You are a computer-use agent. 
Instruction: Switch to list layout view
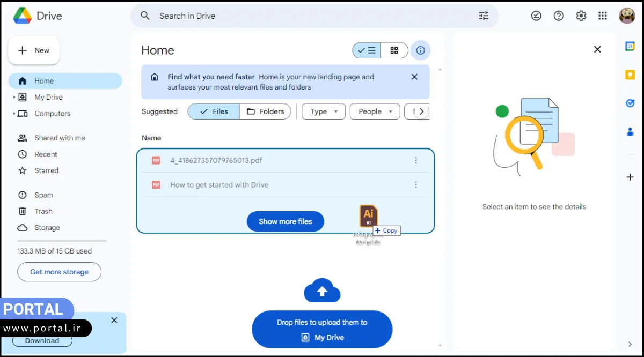[x=367, y=50]
